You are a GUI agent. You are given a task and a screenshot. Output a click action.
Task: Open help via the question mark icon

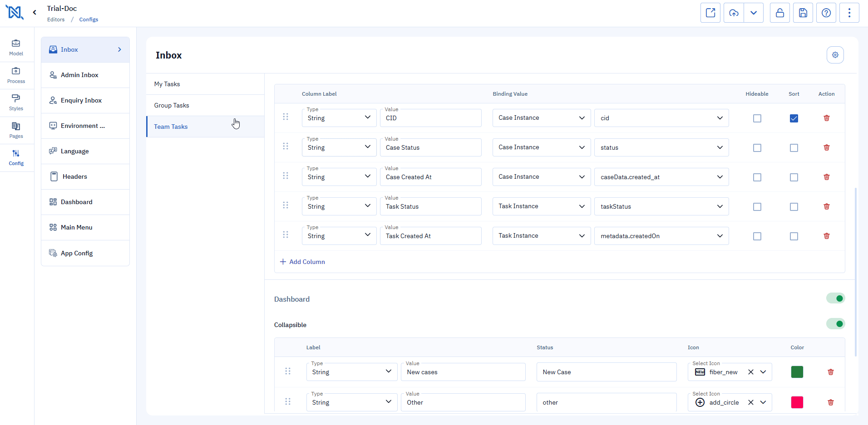coord(826,13)
